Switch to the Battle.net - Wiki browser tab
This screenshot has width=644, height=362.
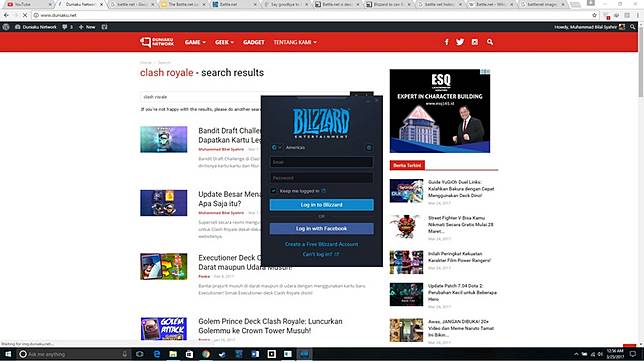pyautogui.click(x=490, y=5)
